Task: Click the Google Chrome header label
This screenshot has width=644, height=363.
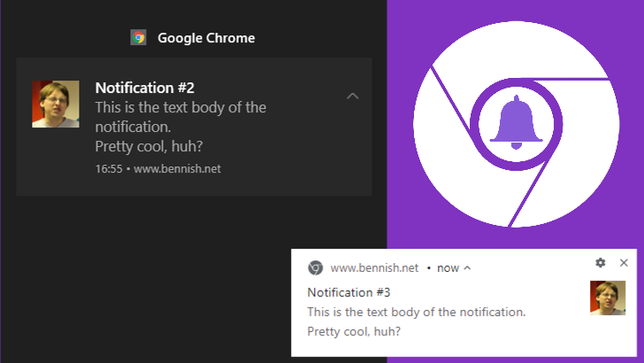Action: 206,38
